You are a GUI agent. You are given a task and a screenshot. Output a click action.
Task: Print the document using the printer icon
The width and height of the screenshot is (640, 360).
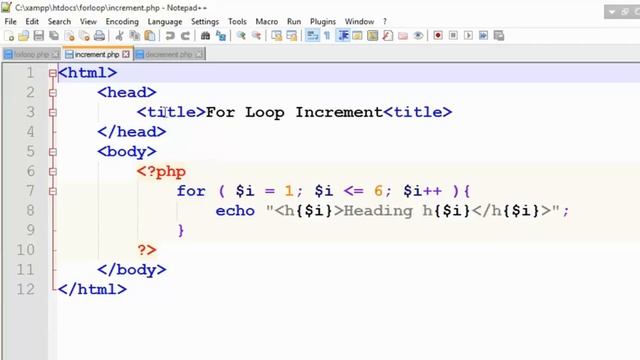click(99, 36)
